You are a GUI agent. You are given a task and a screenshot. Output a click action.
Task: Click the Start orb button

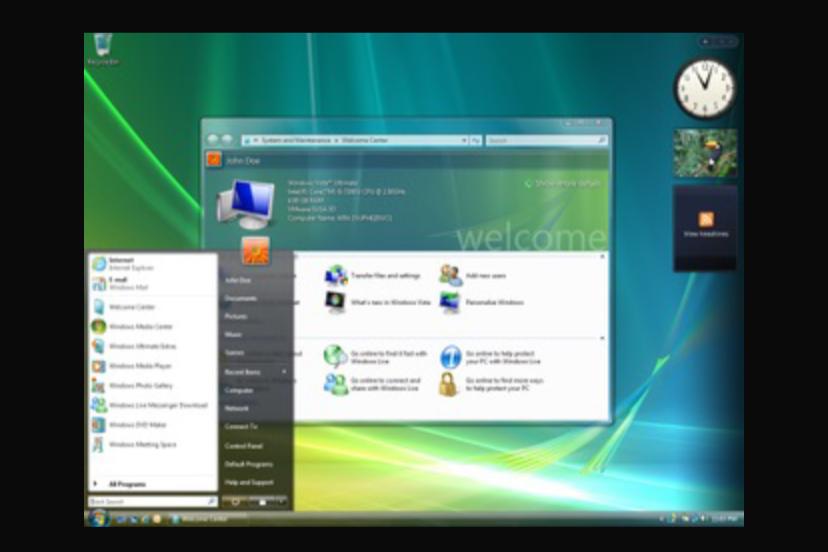coord(98,518)
